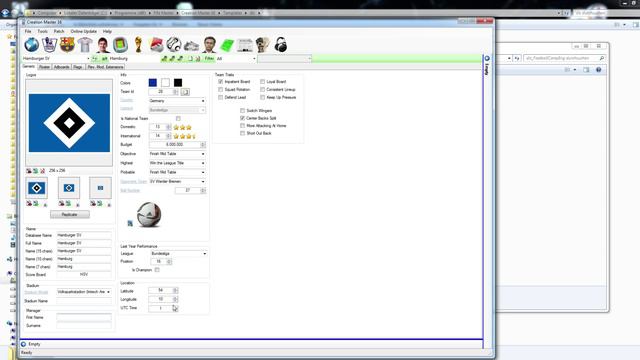This screenshot has height=360, width=640.
Task: Pick the black team color swatch
Action: (178, 83)
